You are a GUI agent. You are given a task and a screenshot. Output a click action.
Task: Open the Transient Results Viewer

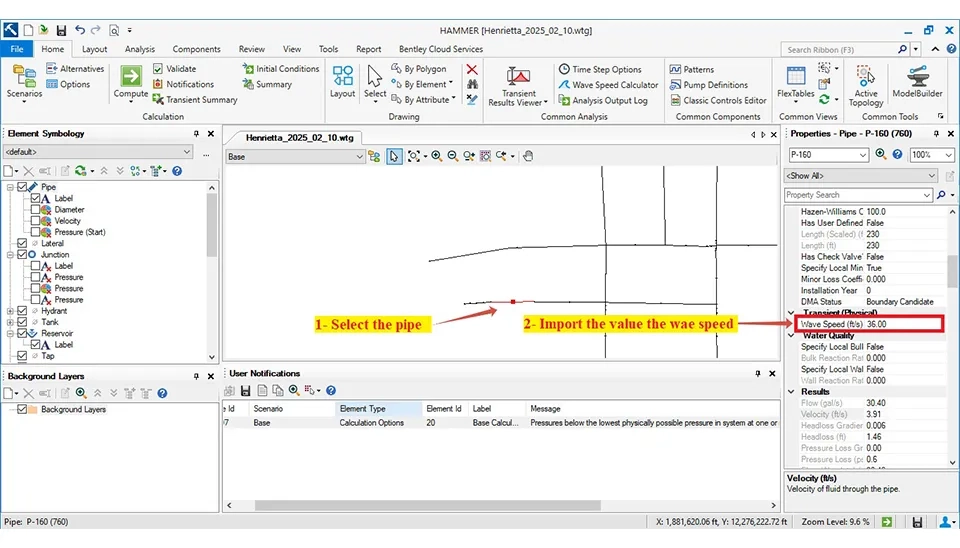point(518,85)
